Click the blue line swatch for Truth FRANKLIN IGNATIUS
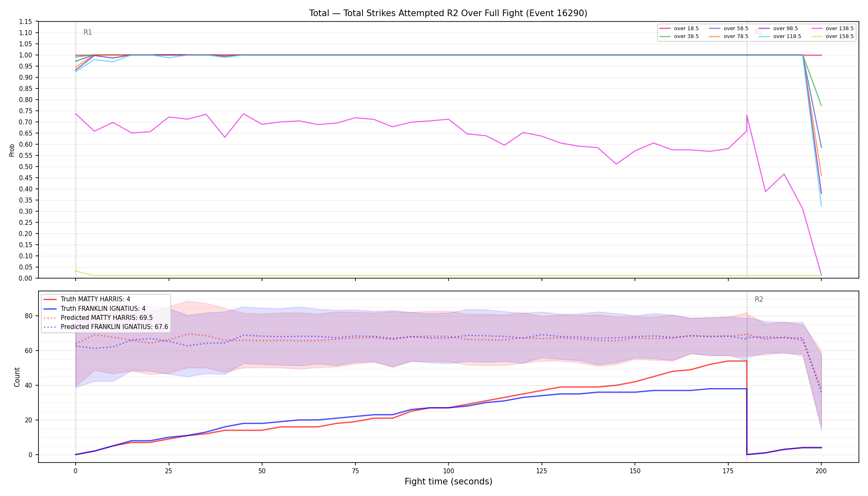 click(50, 308)
